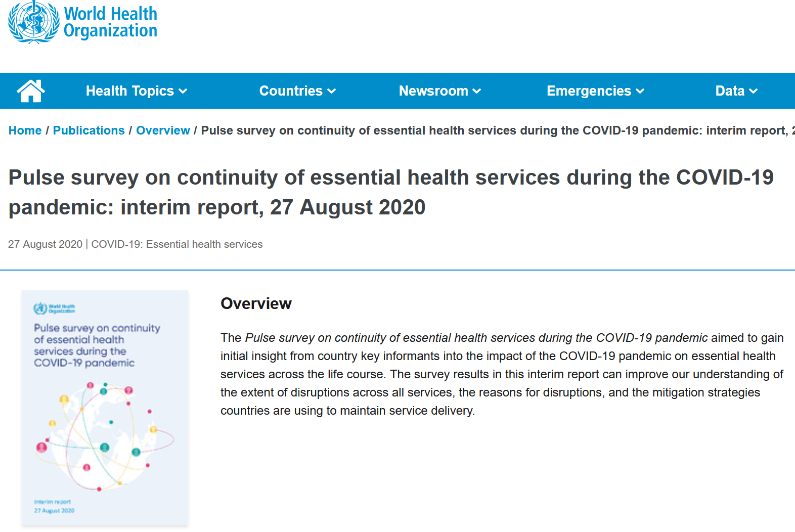
Task: Click the Home house icon in navbar
Action: [x=31, y=91]
